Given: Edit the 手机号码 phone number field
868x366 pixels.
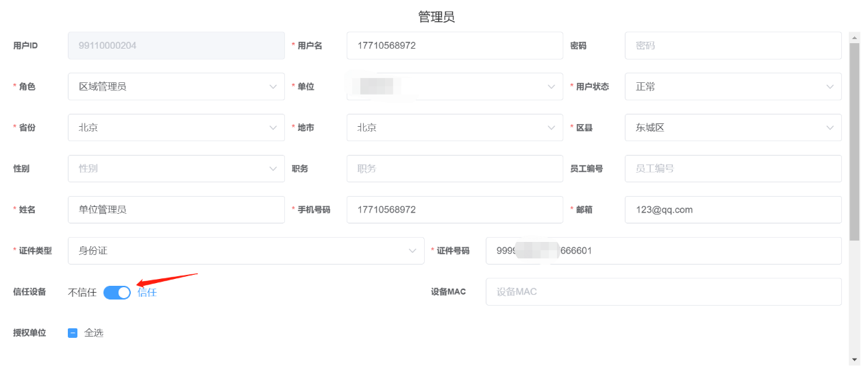Looking at the screenshot, I should pos(454,210).
